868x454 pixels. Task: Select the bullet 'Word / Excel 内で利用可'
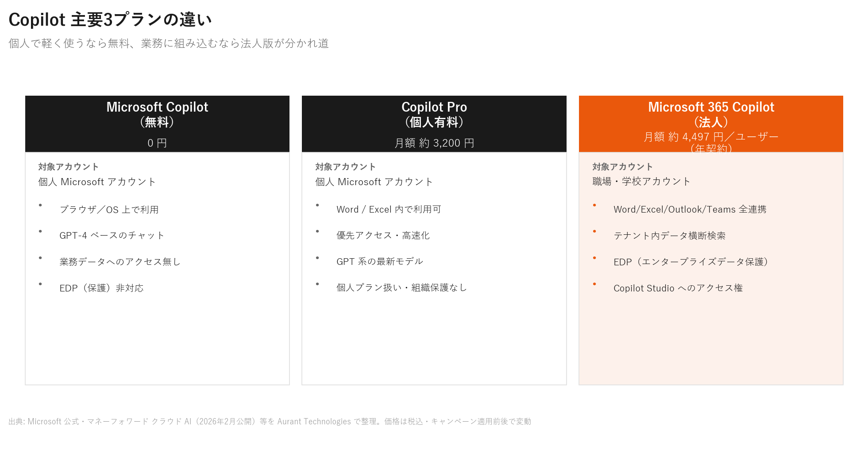click(389, 209)
